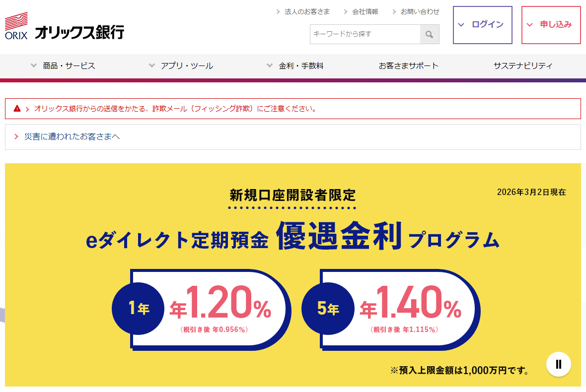Expand the 申し込み dropdown
Screen dimensions: 586x392
pos(551,25)
